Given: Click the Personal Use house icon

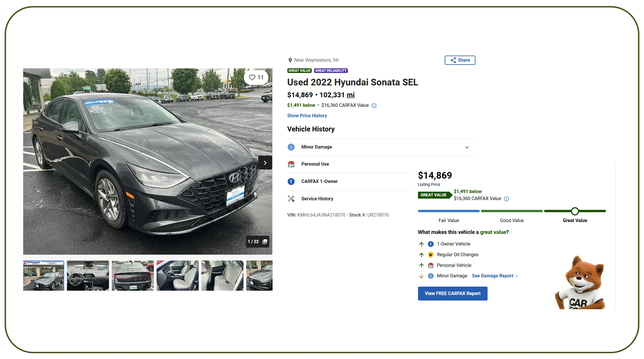Looking at the screenshot, I should (x=291, y=164).
